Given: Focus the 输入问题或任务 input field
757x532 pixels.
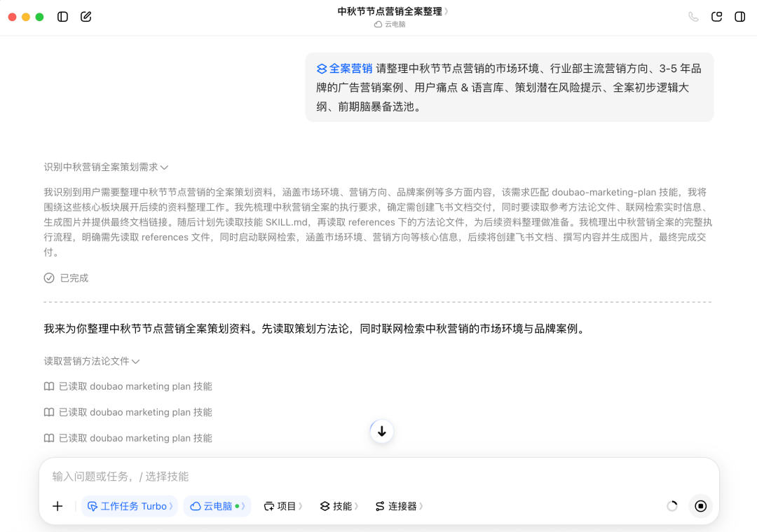Looking at the screenshot, I should tap(379, 477).
